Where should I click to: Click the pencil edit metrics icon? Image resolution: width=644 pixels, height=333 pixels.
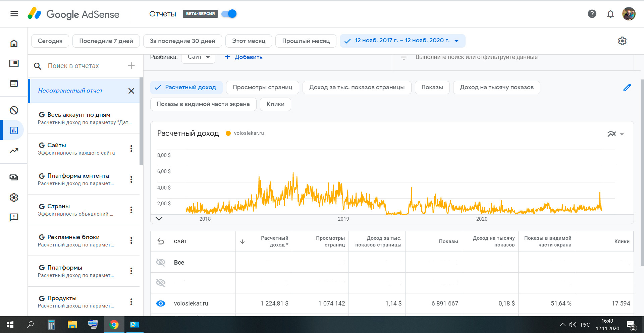[x=627, y=88]
